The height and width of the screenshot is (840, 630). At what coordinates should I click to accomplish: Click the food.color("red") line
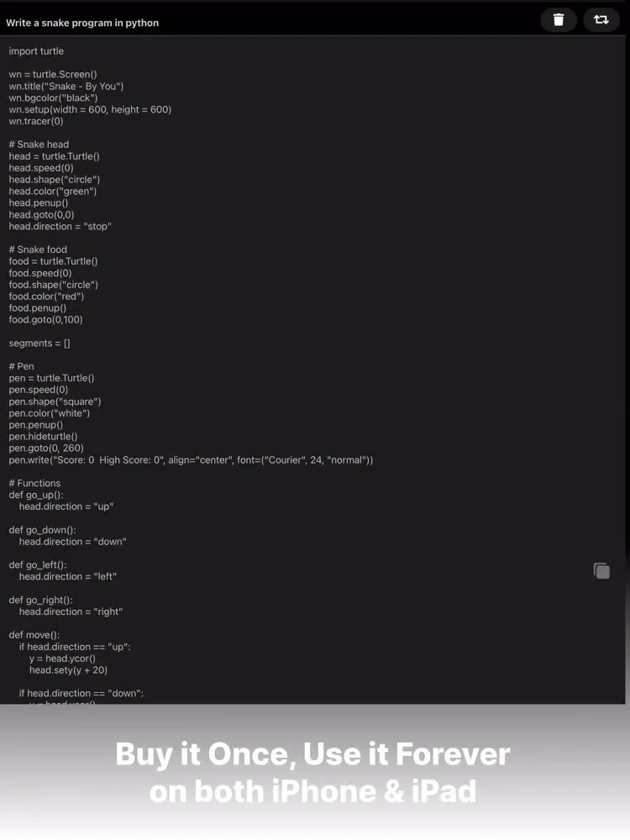click(x=46, y=297)
